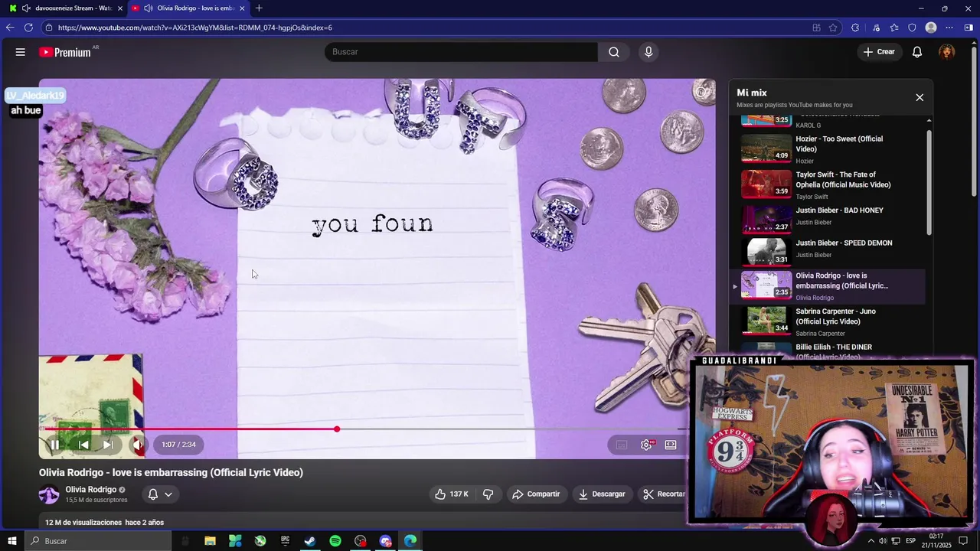This screenshot has height=551, width=980.
Task: Start voice search with microphone icon
Action: [648, 52]
